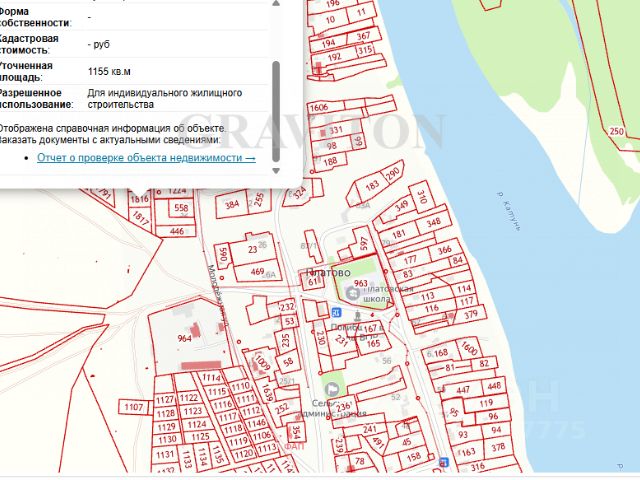
Task: Select parcel 158
Action: 413,456
